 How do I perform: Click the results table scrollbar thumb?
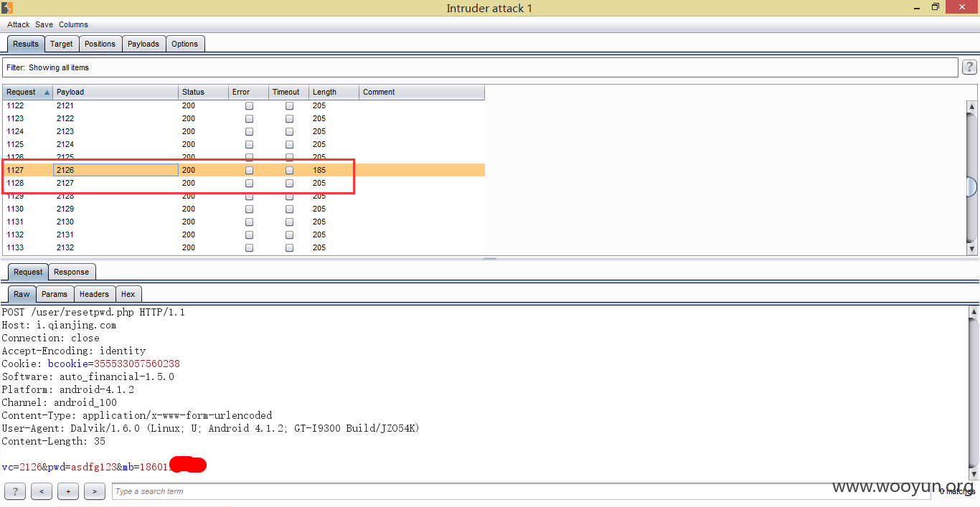click(x=972, y=186)
